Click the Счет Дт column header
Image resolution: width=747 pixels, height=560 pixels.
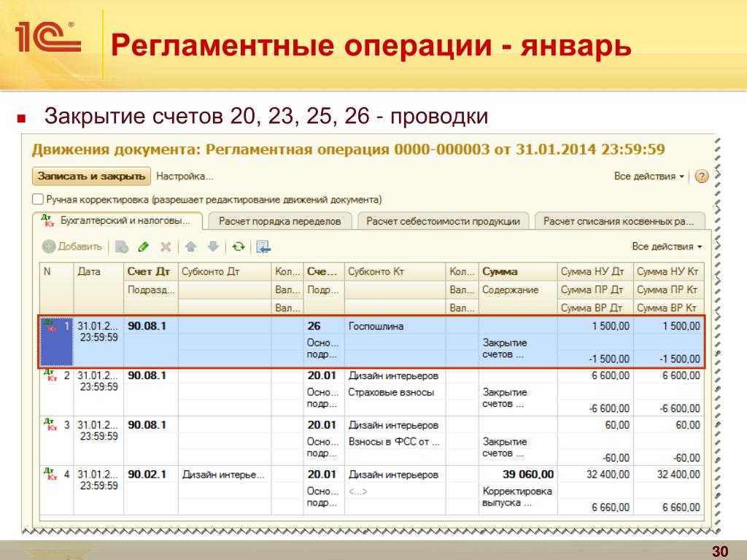(150, 271)
